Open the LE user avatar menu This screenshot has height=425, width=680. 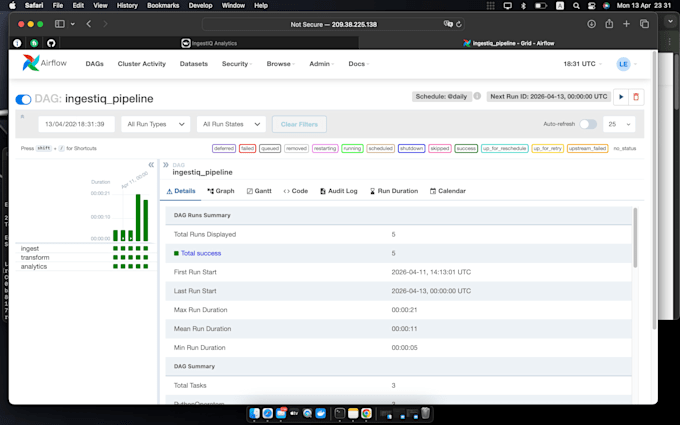coord(627,64)
